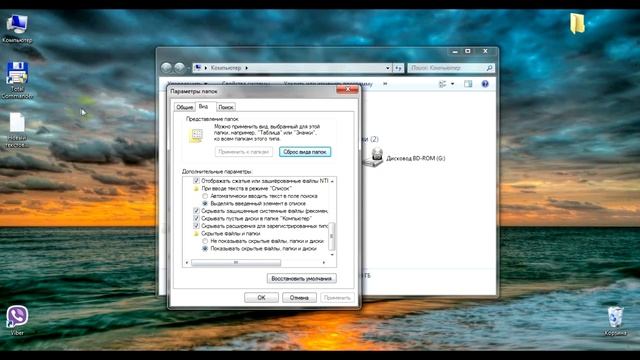Select the Total Commander desktop shortcut
The image size is (640, 360).
coord(17,80)
